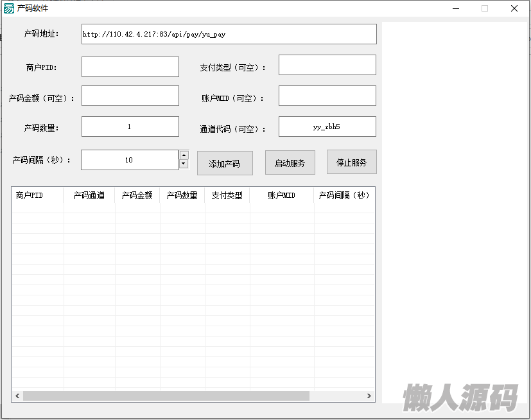Click the 账户MID column header

pos(282,195)
